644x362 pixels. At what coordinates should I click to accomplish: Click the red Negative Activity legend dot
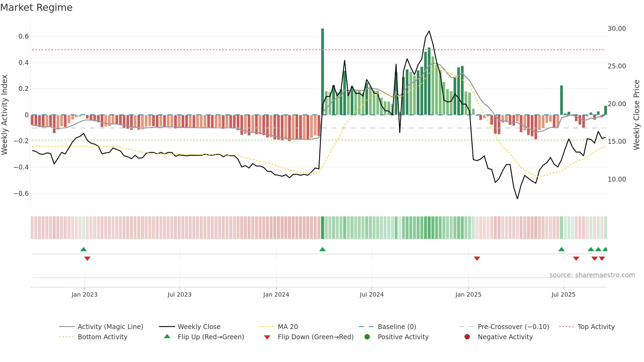pos(467,337)
